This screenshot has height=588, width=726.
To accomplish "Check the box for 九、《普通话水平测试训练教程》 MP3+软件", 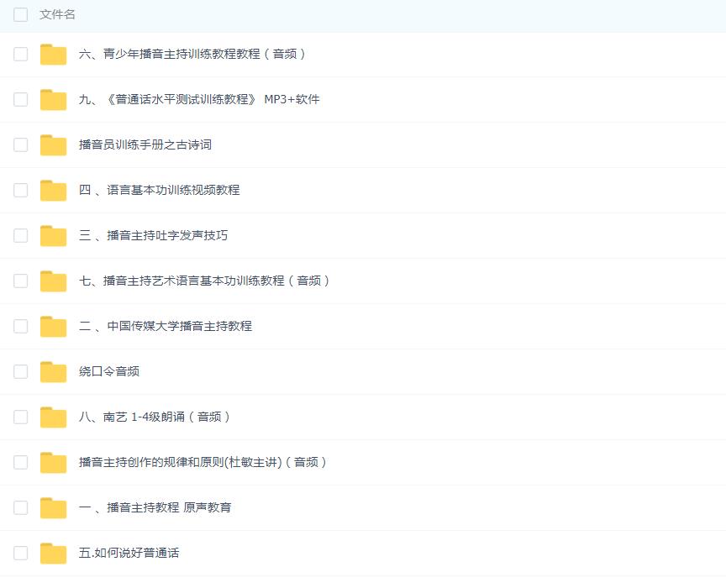I will 20,100.
